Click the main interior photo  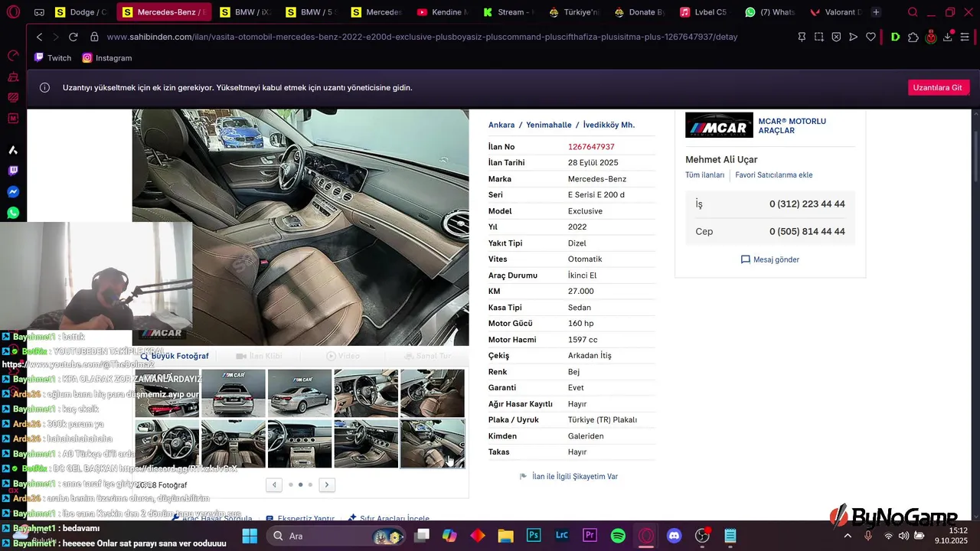[300, 227]
